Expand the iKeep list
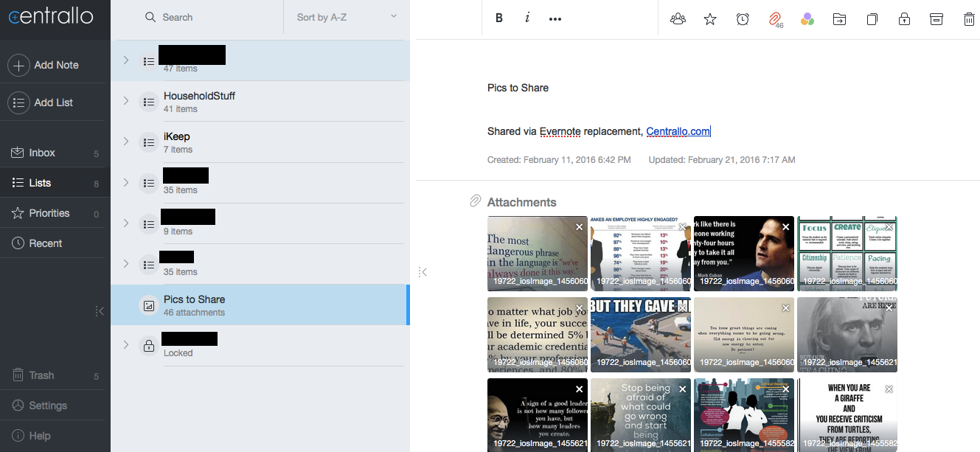This screenshot has height=452, width=980. click(126, 142)
